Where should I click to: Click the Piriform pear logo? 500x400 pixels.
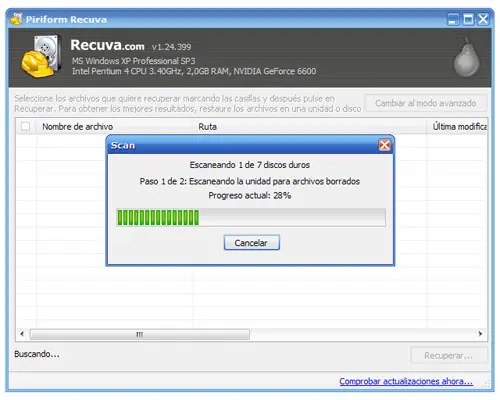pos(466,57)
